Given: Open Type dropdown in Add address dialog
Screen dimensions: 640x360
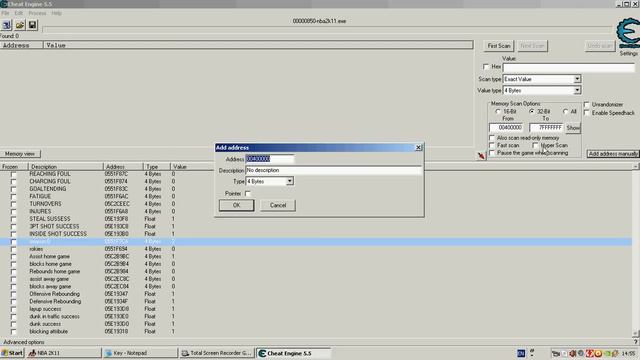Looking at the screenshot, I should pyautogui.click(x=289, y=181).
